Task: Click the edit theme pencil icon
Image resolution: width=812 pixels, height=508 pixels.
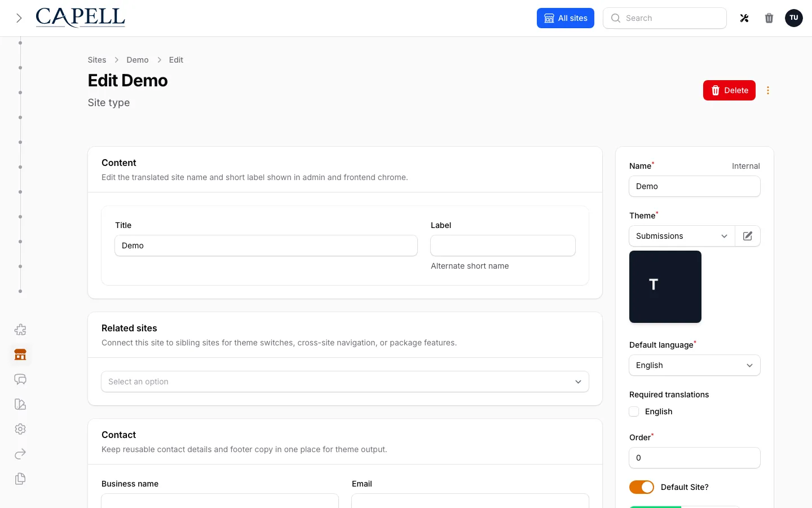Action: [x=748, y=236]
